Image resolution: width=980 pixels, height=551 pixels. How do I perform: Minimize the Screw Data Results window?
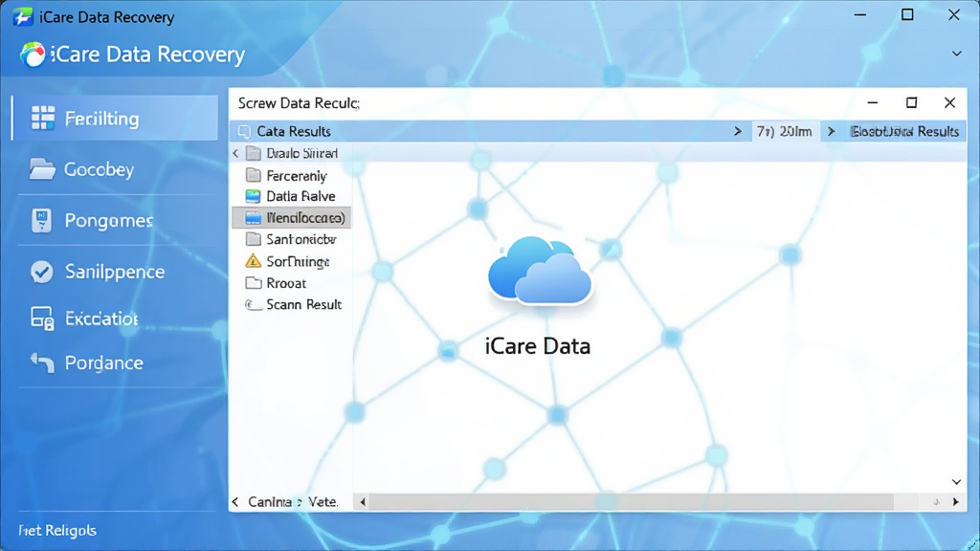[873, 102]
